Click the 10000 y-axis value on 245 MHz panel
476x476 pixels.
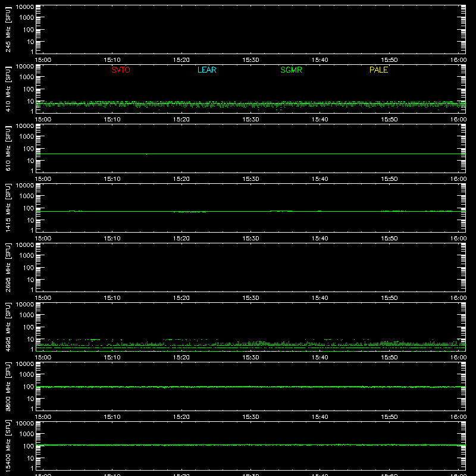[25, 7]
